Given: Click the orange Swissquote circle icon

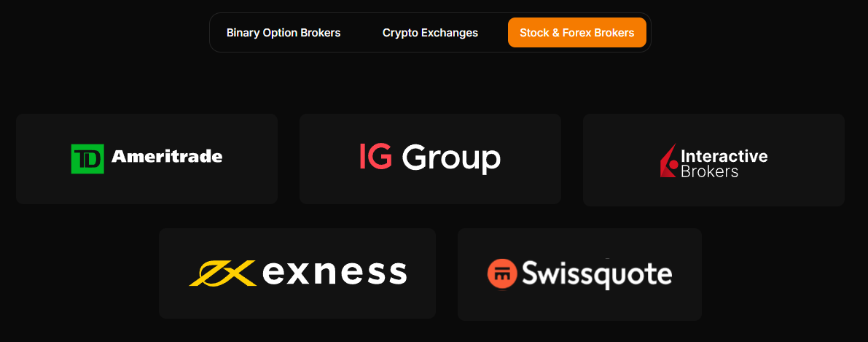Looking at the screenshot, I should pos(501,273).
